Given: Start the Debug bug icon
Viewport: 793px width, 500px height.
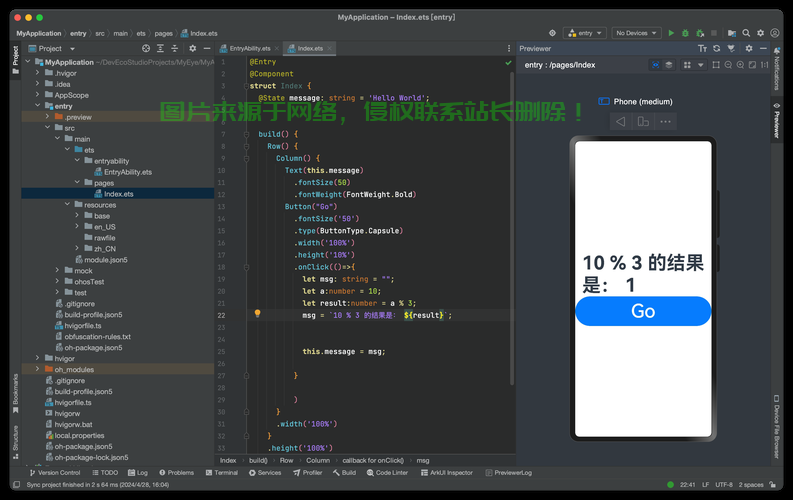Looking at the screenshot, I should point(685,33).
